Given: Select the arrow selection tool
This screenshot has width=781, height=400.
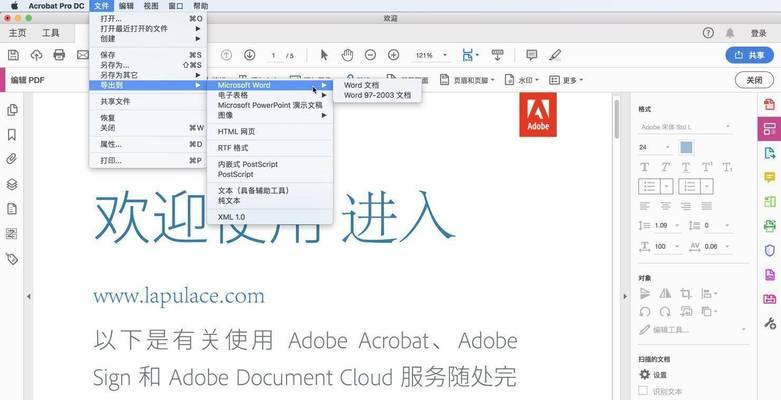Looking at the screenshot, I should pyautogui.click(x=324, y=55).
